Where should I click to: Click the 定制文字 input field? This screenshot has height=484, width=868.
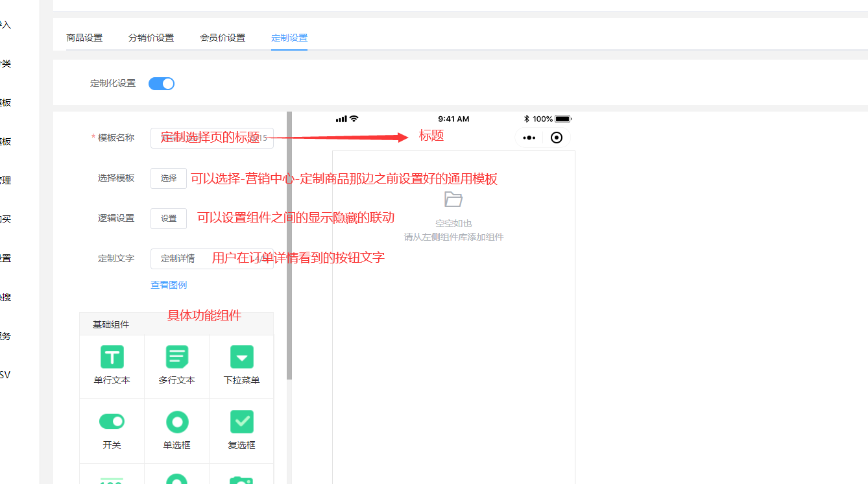[x=212, y=259]
